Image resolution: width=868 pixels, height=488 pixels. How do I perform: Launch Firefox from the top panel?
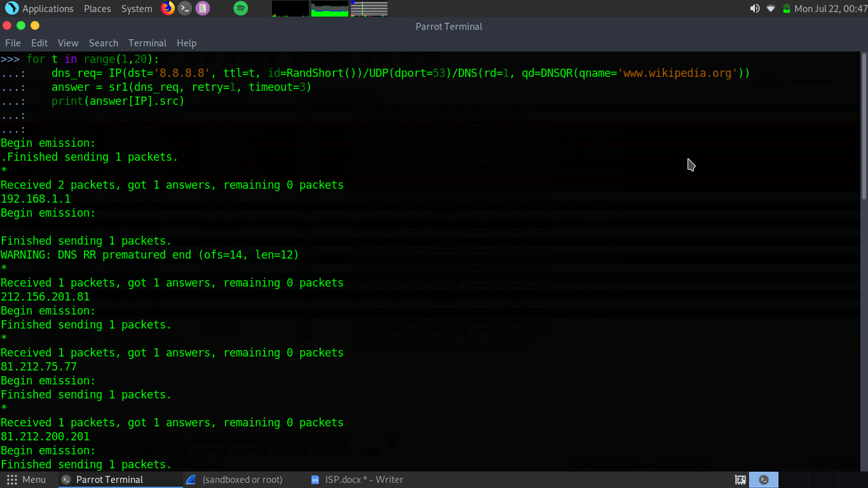[168, 8]
